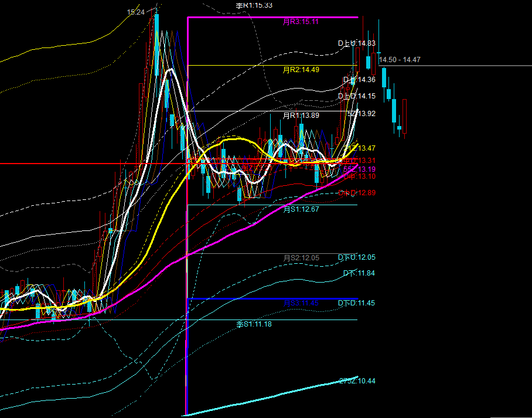This screenshot has height=418, width=532.
Task: Click the yellow '月R2:14.49' label
Action: point(301,70)
